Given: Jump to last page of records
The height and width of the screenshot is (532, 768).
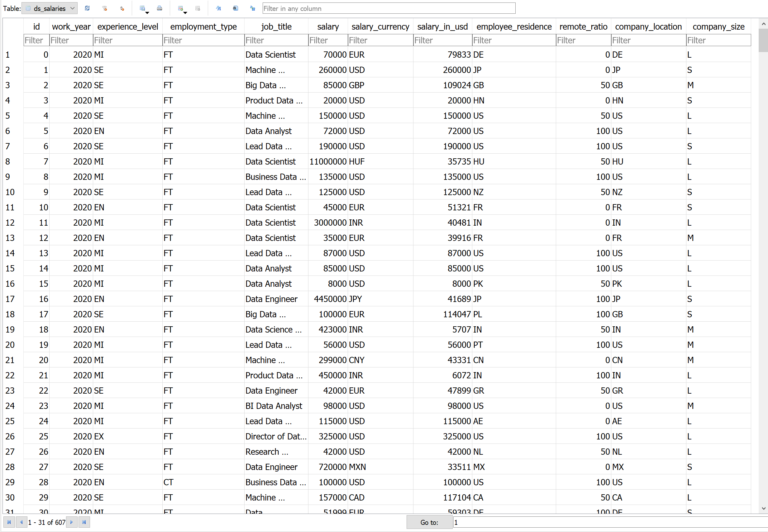Looking at the screenshot, I should 84,522.
